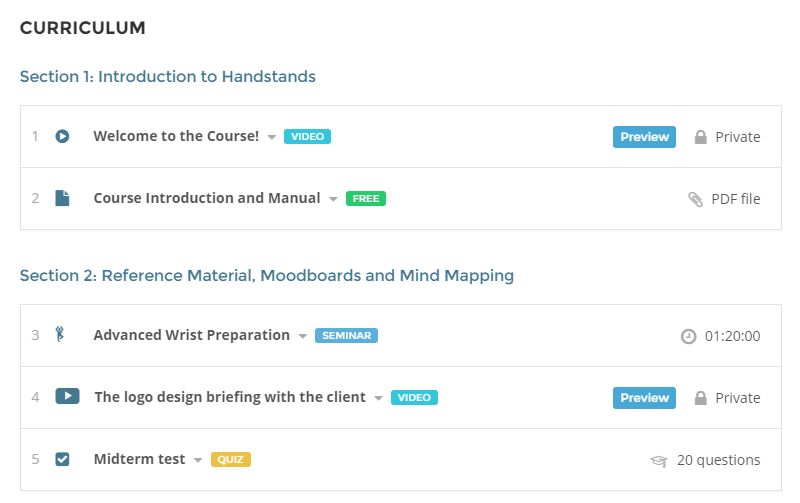Click the graduation cap icon near 20 questions
Viewport: 800px width, 503px height.
point(659,461)
